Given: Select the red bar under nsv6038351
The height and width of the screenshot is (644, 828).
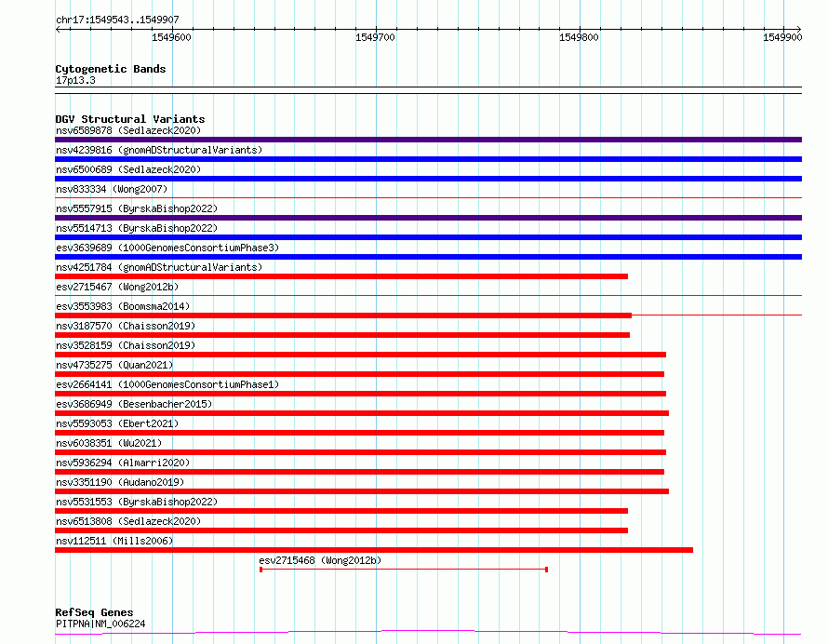Looking at the screenshot, I should tap(360, 453).
